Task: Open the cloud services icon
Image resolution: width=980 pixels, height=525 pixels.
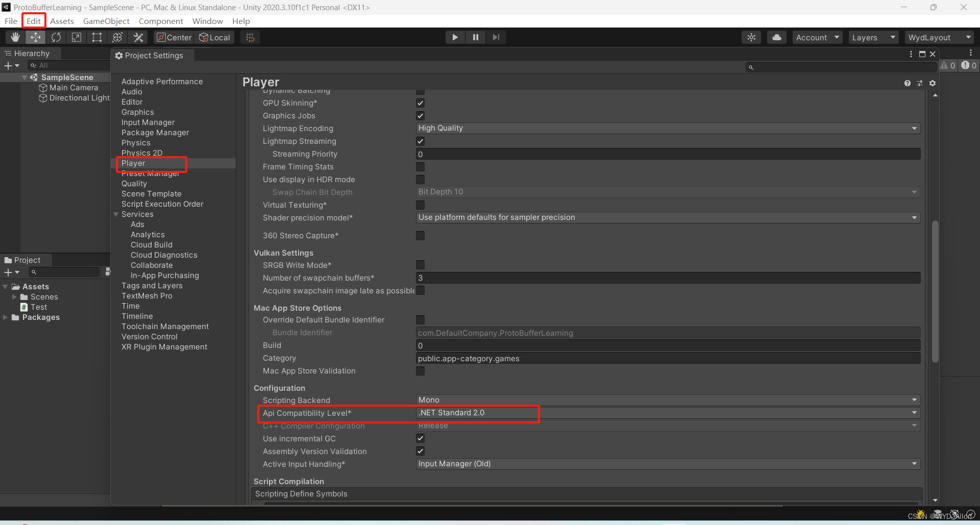Action: (x=777, y=37)
